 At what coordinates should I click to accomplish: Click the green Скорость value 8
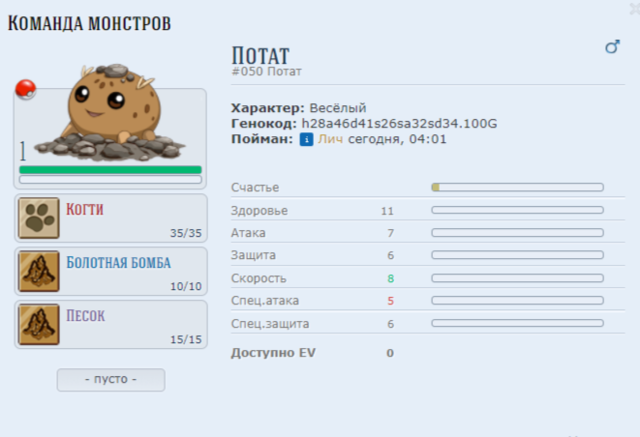(391, 279)
